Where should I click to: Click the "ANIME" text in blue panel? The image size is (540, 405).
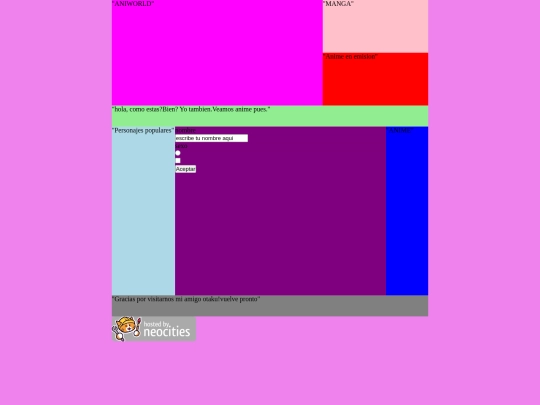point(399,130)
